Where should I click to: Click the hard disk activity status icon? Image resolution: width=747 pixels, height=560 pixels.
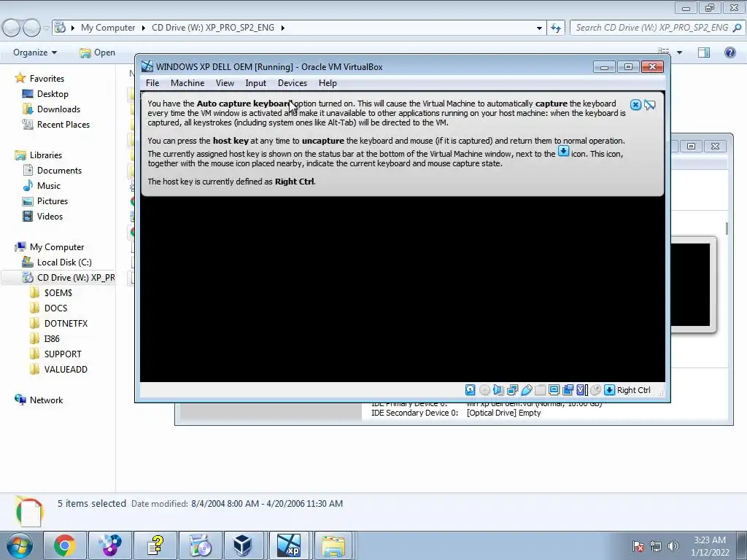tap(471, 390)
